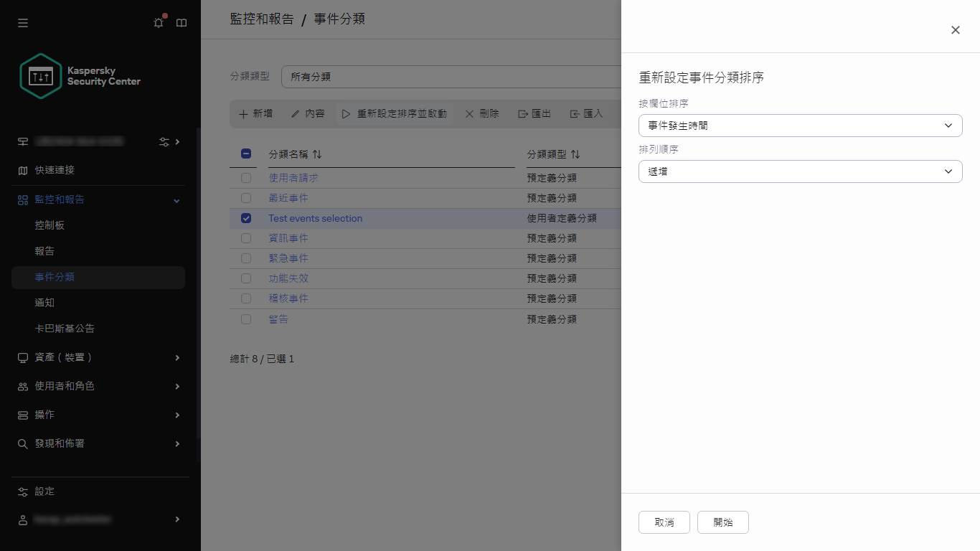Click 刪除 to delete the selected selection

point(481,113)
